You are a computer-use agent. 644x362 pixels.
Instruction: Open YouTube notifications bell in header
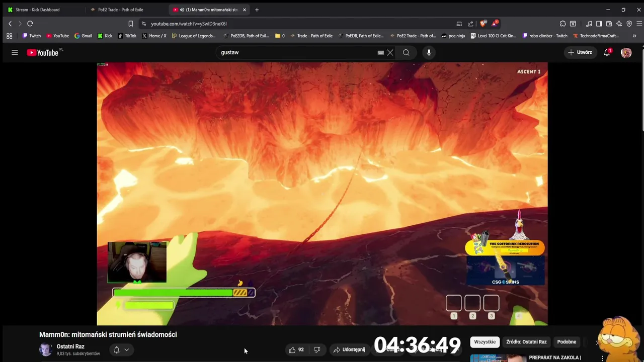607,52
